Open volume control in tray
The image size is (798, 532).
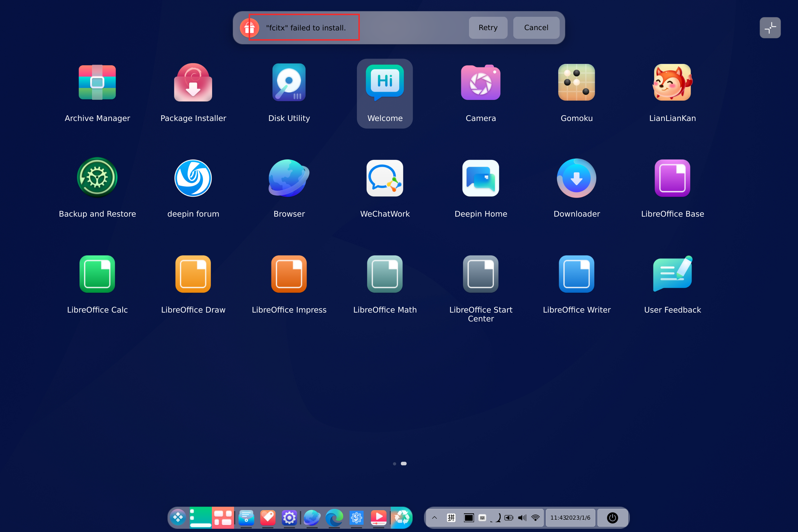point(522,518)
